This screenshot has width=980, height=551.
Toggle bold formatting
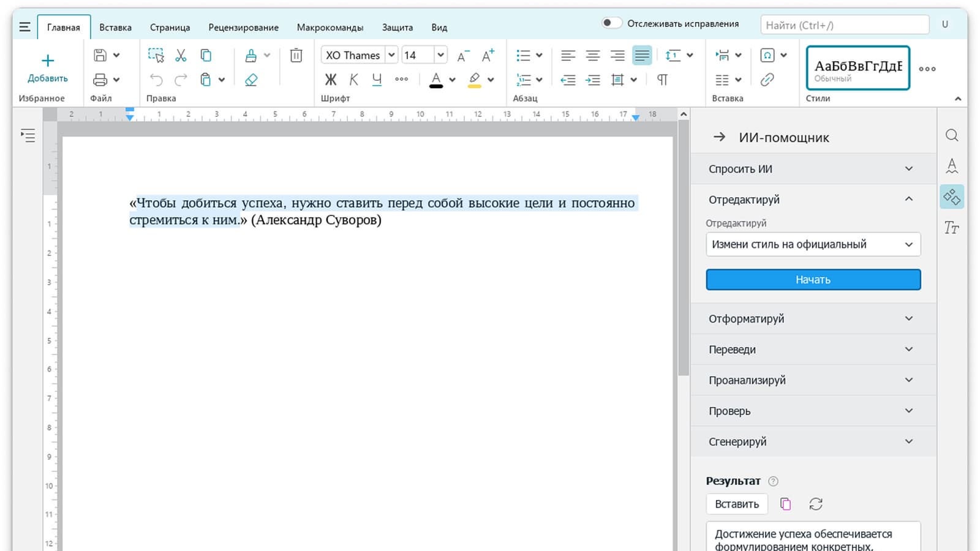pos(331,80)
